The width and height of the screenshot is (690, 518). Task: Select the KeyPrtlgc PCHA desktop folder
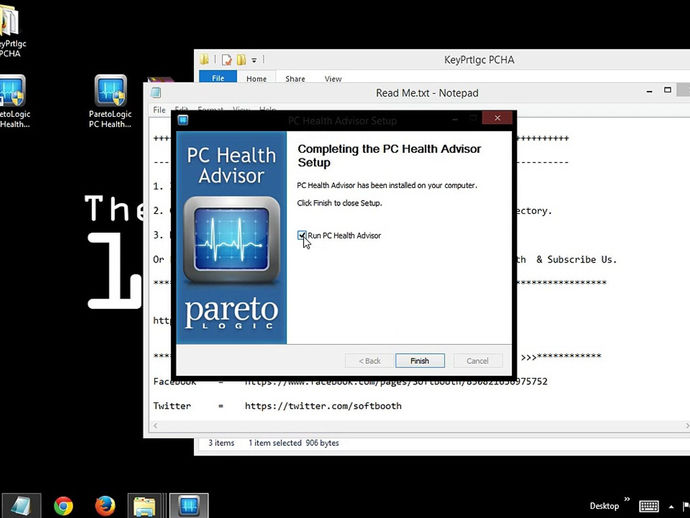11,31
